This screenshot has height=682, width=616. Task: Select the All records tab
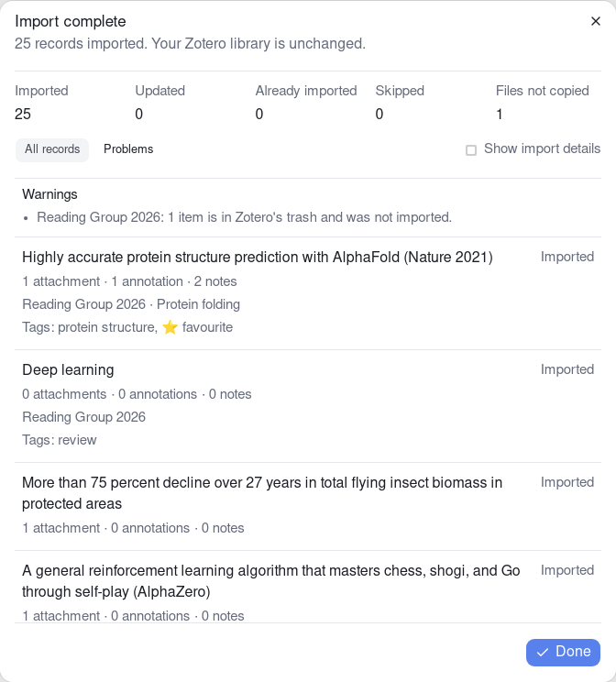tap(52, 149)
